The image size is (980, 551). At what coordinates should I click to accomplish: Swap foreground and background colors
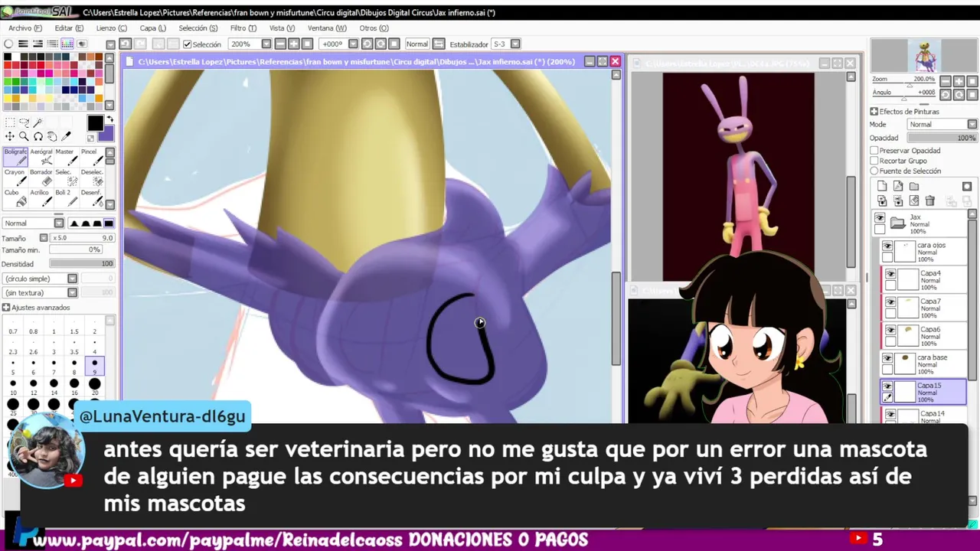[109, 120]
